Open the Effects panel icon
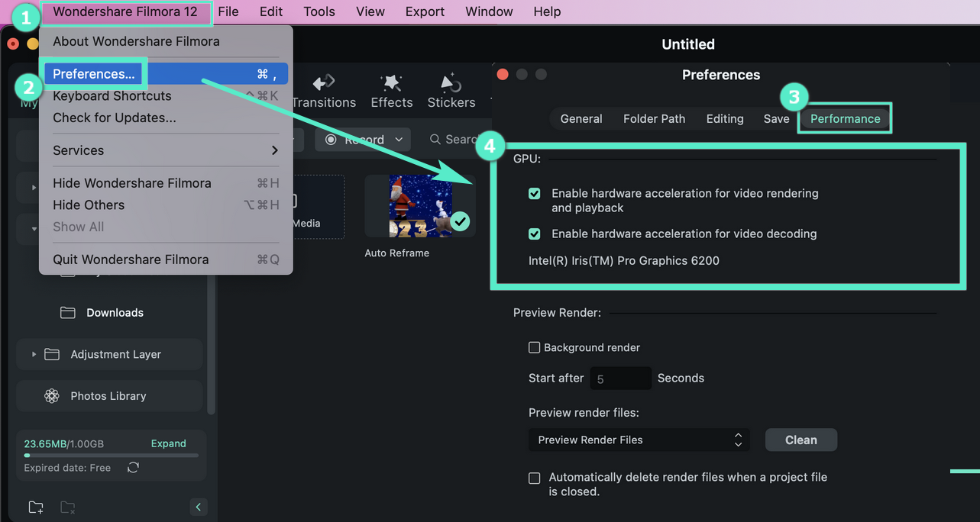The image size is (980, 522). click(x=392, y=82)
